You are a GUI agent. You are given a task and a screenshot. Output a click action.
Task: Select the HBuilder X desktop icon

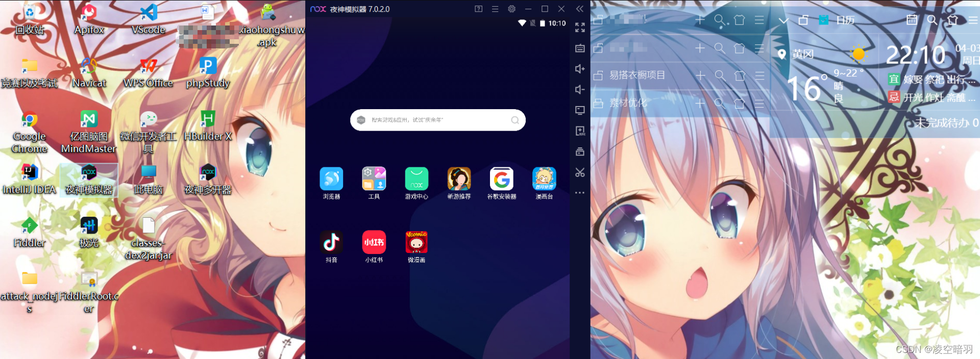click(x=208, y=126)
